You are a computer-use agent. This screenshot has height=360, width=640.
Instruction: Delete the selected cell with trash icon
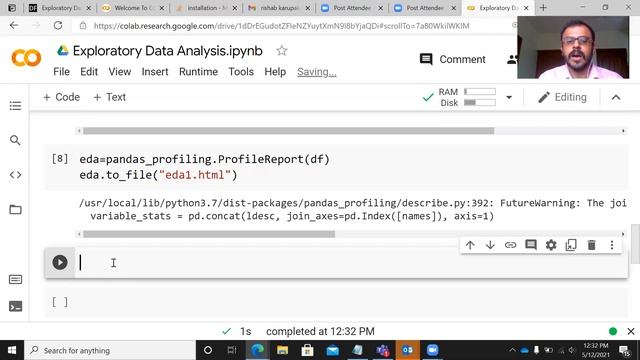591,245
